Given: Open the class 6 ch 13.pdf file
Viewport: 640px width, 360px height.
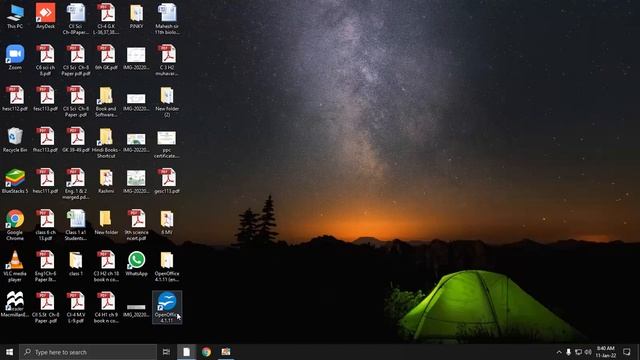Looking at the screenshot, I should tap(45, 225).
